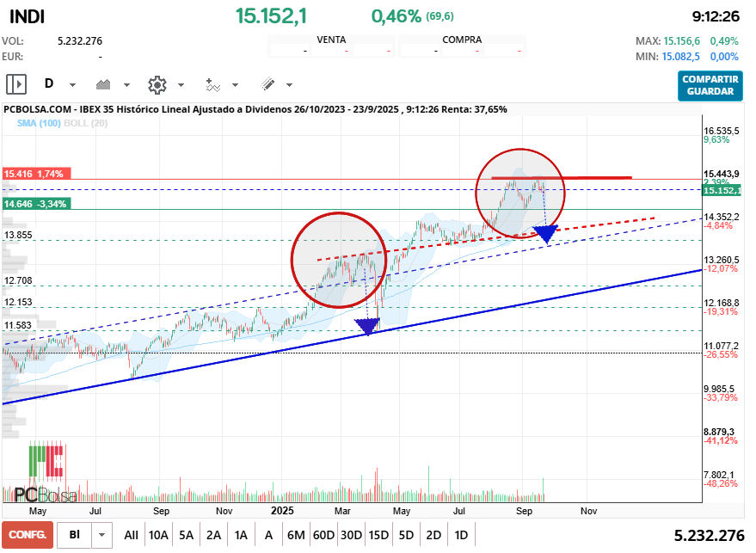Switch to the 30D time range
Image resolution: width=756 pixels, height=553 pixels.
point(351,535)
